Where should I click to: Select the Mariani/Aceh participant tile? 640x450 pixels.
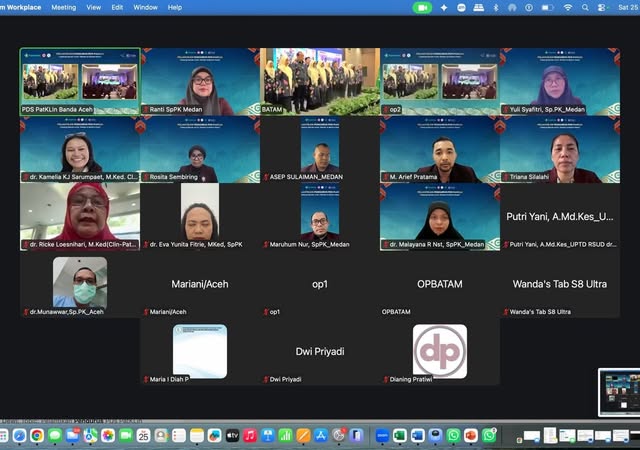(200, 284)
